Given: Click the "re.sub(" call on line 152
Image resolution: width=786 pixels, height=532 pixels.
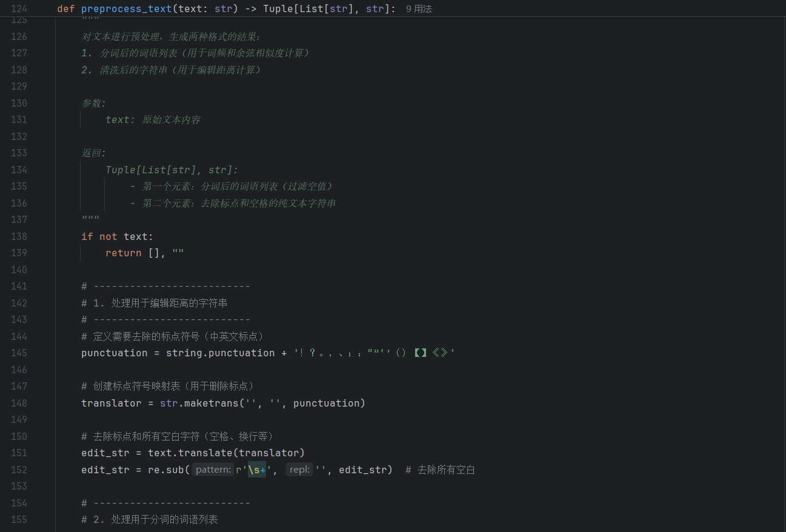Looking at the screenshot, I should point(169,470).
